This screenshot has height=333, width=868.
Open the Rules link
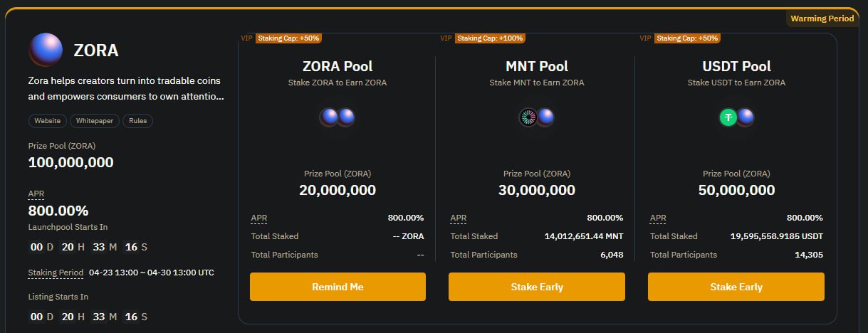(137, 121)
